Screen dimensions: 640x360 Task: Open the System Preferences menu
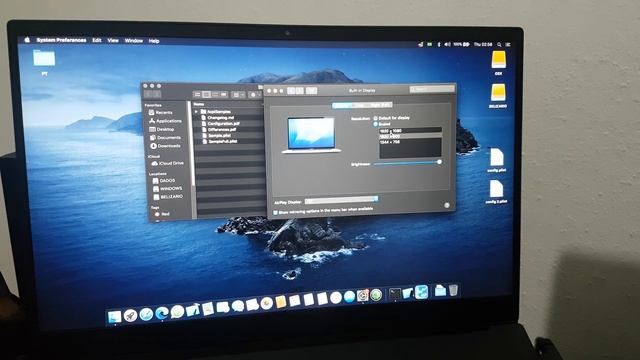[x=61, y=40]
